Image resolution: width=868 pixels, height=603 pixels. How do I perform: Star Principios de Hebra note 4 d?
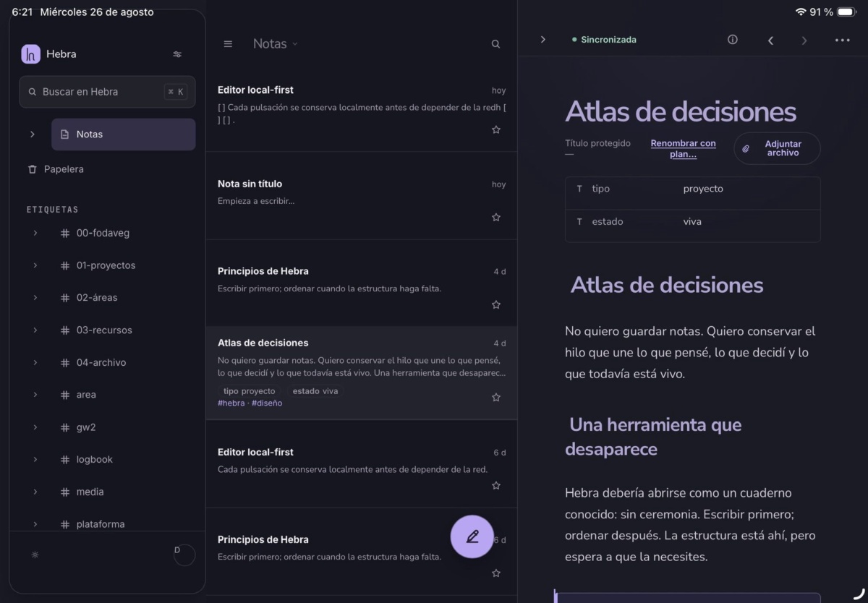coord(496,304)
